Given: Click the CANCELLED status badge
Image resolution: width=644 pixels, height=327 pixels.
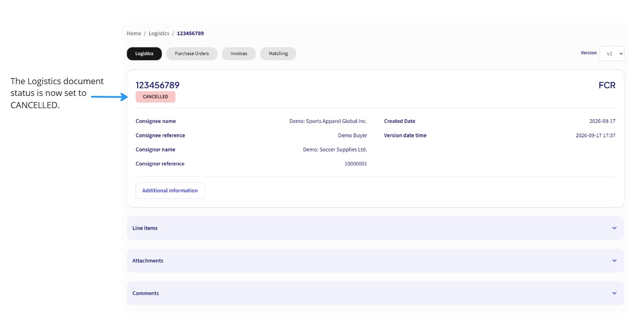Looking at the screenshot, I should click(156, 97).
